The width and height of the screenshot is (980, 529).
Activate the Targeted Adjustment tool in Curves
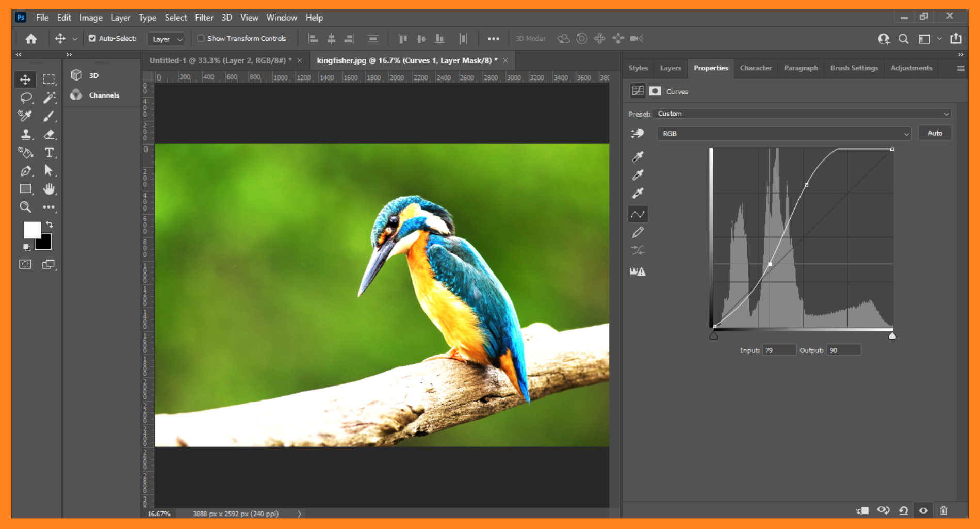(638, 133)
